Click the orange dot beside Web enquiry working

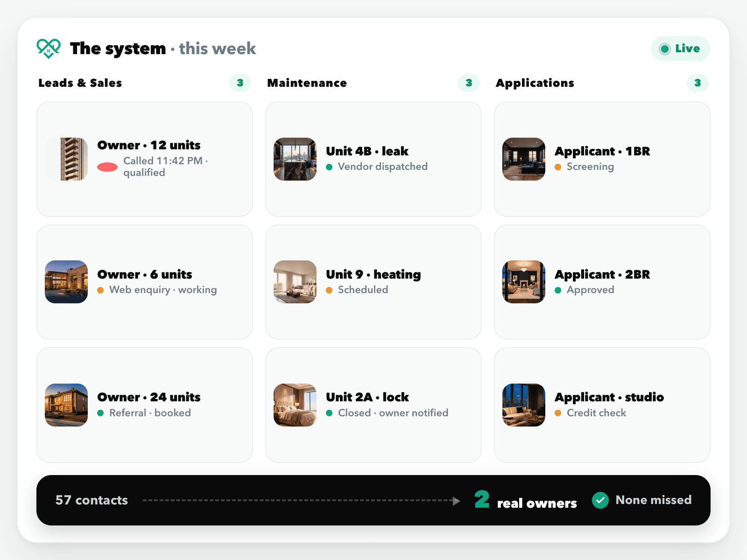pos(100,290)
